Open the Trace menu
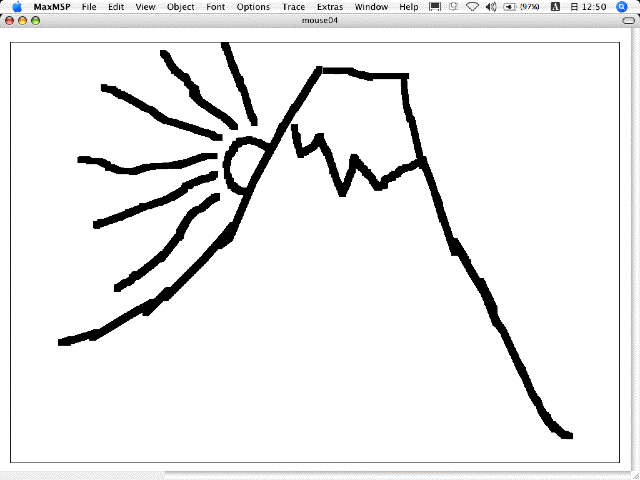This screenshot has height=480, width=640. click(x=293, y=7)
